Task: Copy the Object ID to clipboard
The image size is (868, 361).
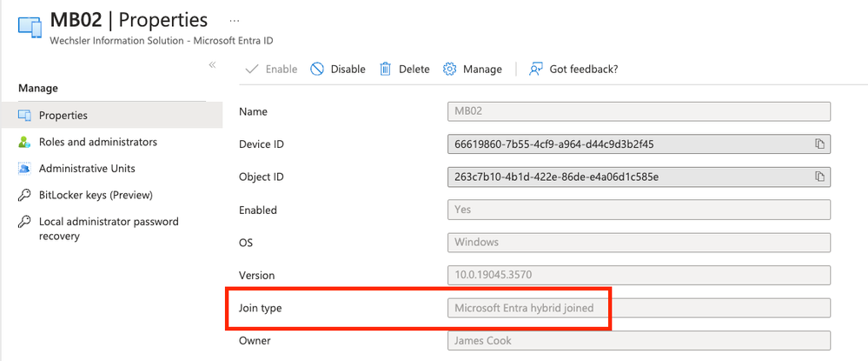Action: 820,177
